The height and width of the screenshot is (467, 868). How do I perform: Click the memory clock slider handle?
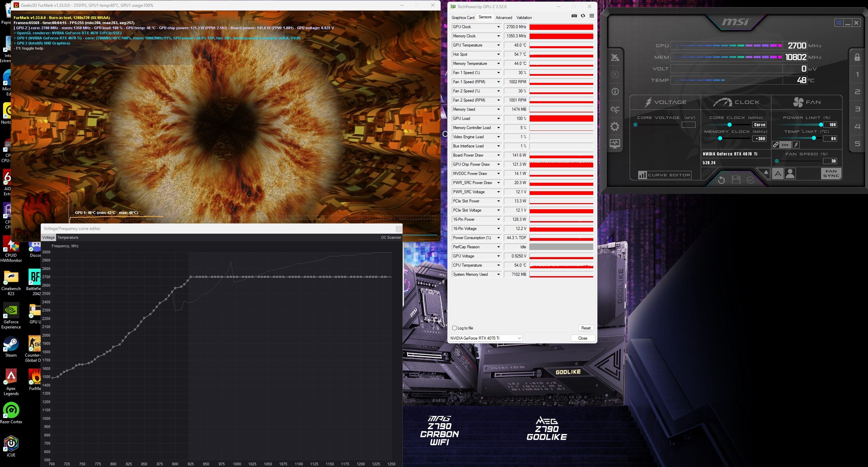click(720, 138)
